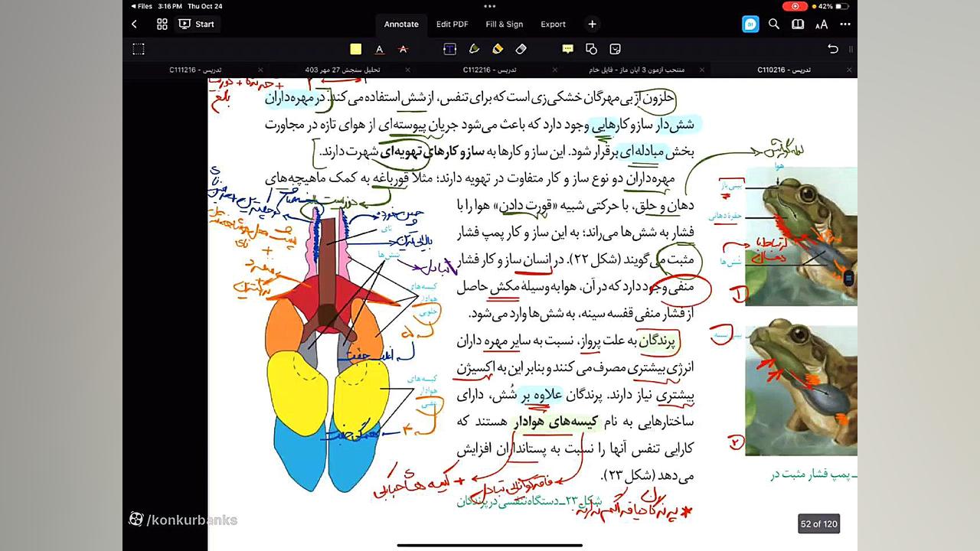The width and height of the screenshot is (980, 551).
Task: Pick the yellow highlight color tool
Action: (x=356, y=49)
